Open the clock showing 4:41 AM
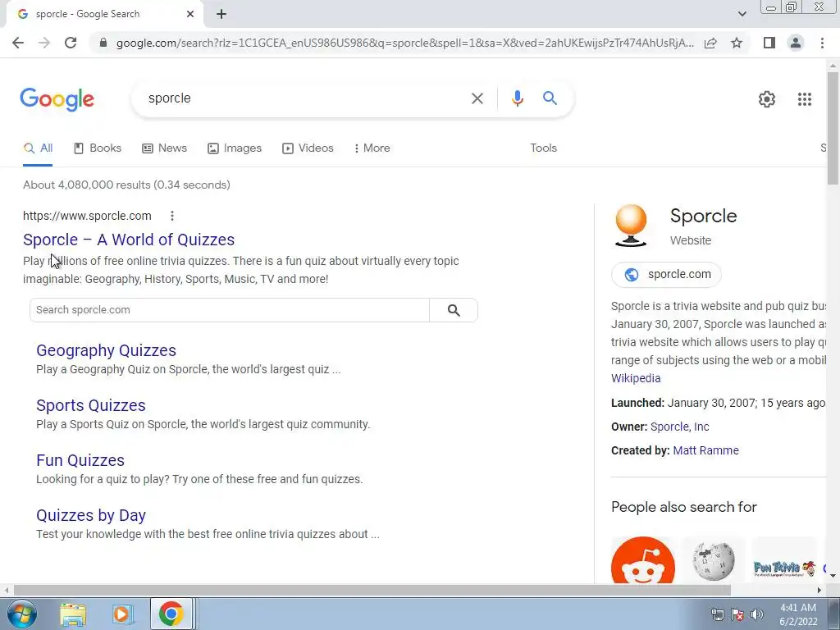This screenshot has height=630, width=840. point(798,614)
